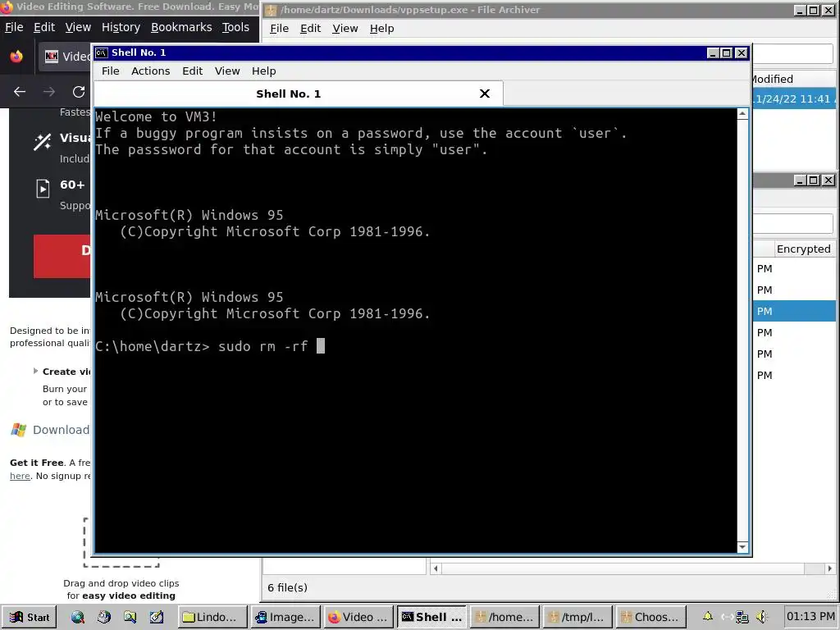This screenshot has width=840, height=630.
Task: Click the Windows logo icon beside Download
Action: [x=19, y=430]
